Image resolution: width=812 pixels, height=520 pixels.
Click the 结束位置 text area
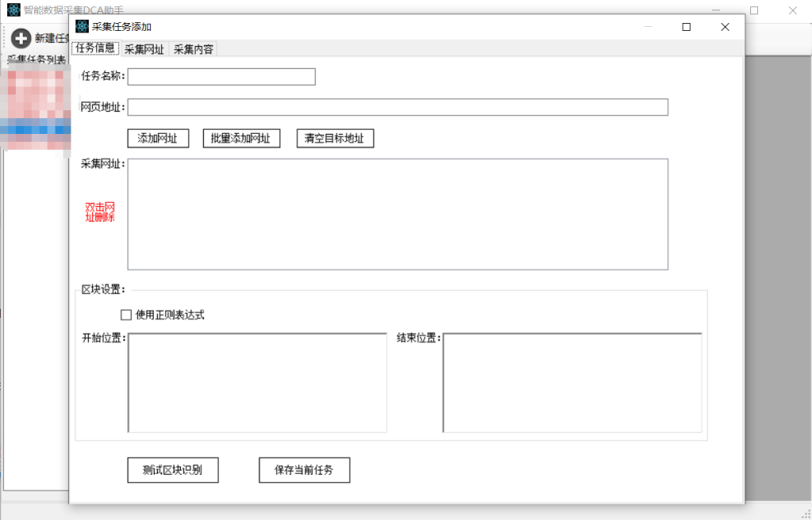coord(572,382)
